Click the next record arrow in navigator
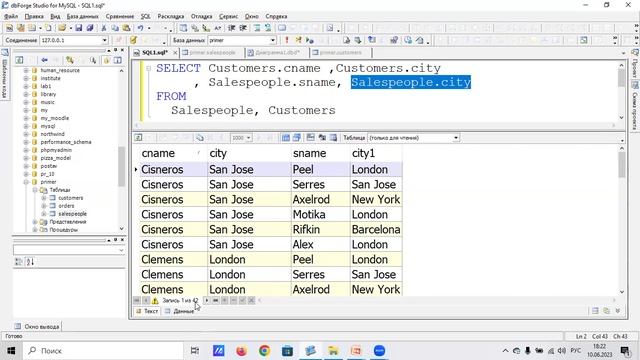Viewport: 640px width, 360px height. point(207,300)
